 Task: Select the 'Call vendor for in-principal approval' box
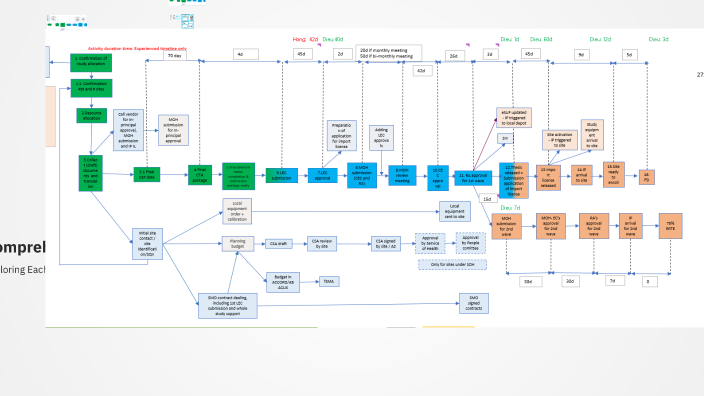point(128,130)
